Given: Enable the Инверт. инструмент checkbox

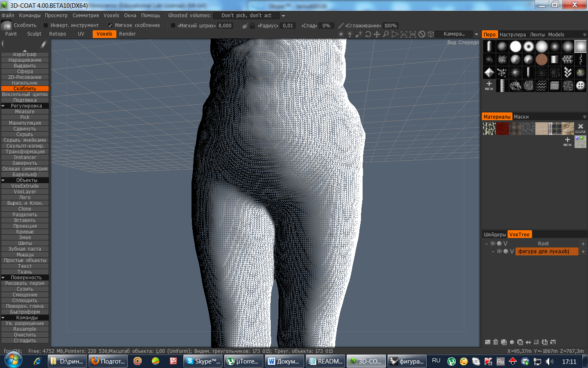Looking at the screenshot, I should [46, 25].
